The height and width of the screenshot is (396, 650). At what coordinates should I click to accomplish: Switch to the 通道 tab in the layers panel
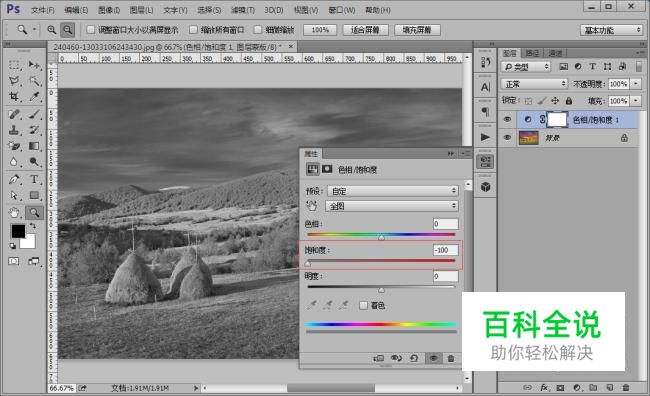coord(555,53)
